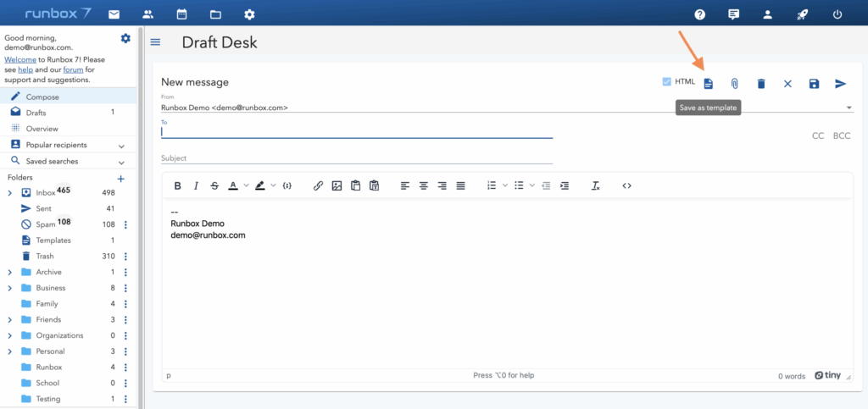Screen dimensions: 868x409
Task: Click the help link in welcome text
Action: click(25, 69)
